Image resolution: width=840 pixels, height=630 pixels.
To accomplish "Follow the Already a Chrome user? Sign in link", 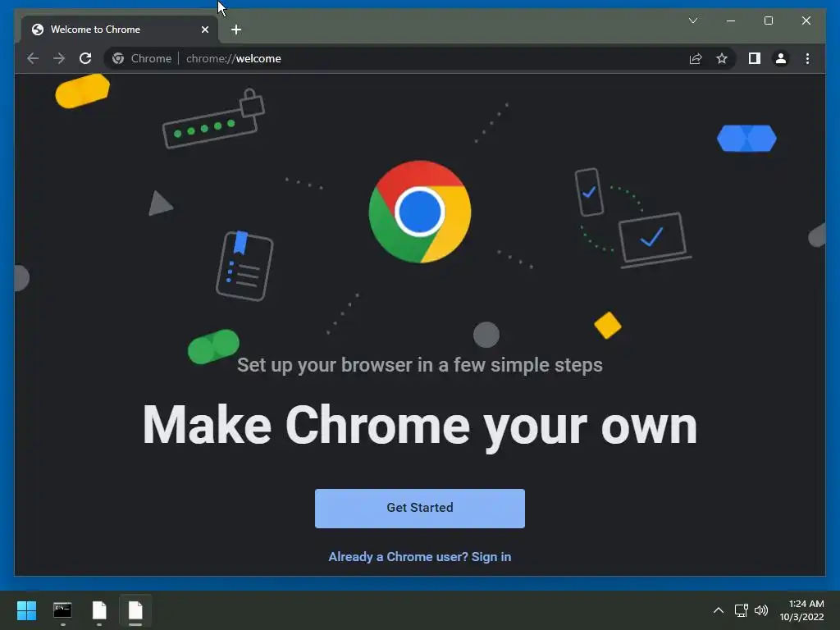I will pyautogui.click(x=420, y=557).
